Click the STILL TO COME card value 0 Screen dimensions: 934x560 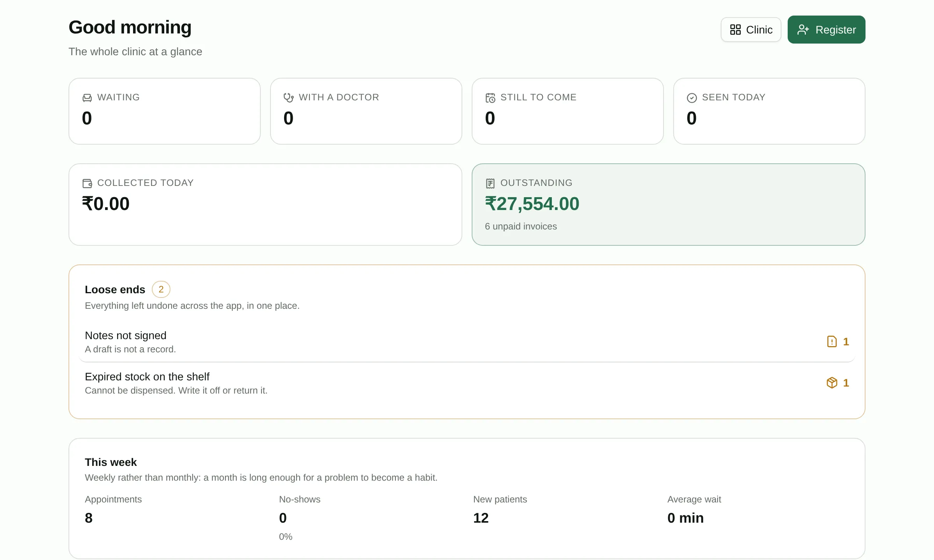(490, 118)
